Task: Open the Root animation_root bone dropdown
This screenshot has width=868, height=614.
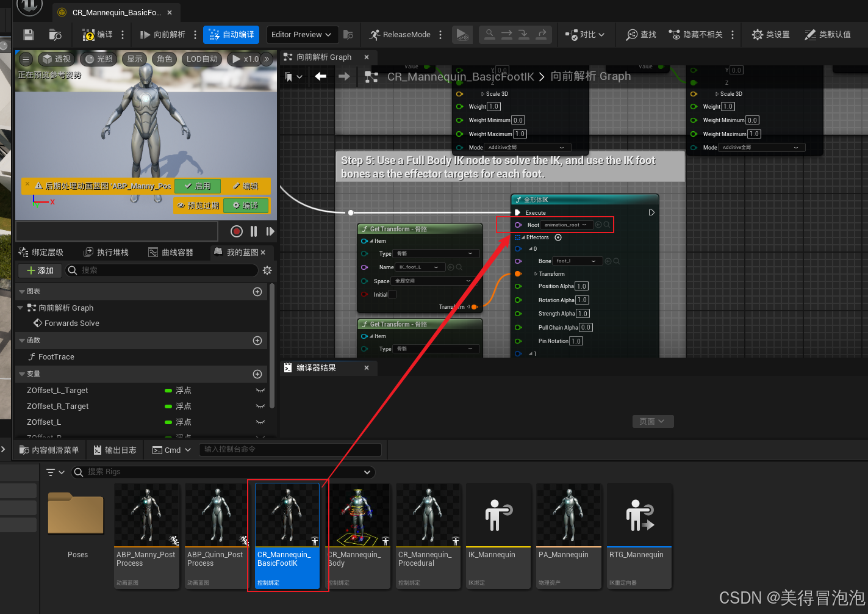Action: [x=567, y=225]
